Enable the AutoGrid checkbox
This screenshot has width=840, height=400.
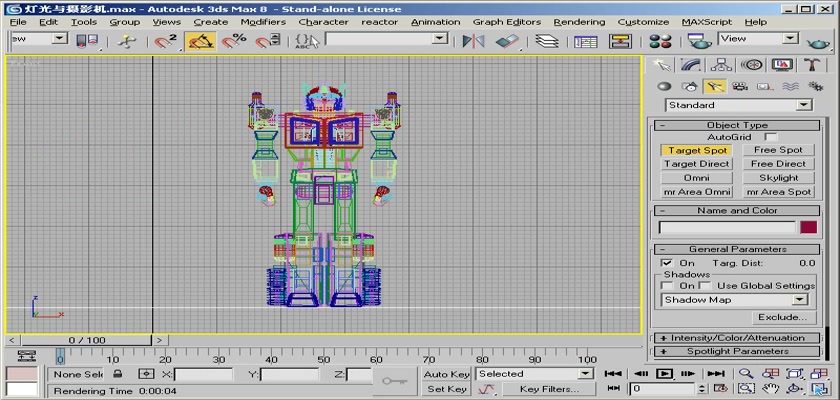pyautogui.click(x=770, y=137)
